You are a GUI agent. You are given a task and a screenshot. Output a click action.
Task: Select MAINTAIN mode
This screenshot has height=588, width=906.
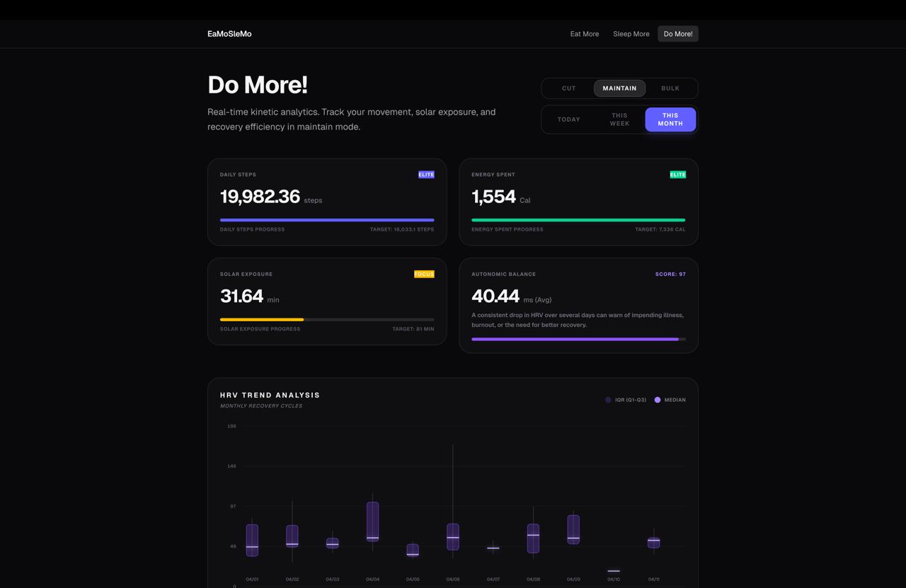pos(619,88)
